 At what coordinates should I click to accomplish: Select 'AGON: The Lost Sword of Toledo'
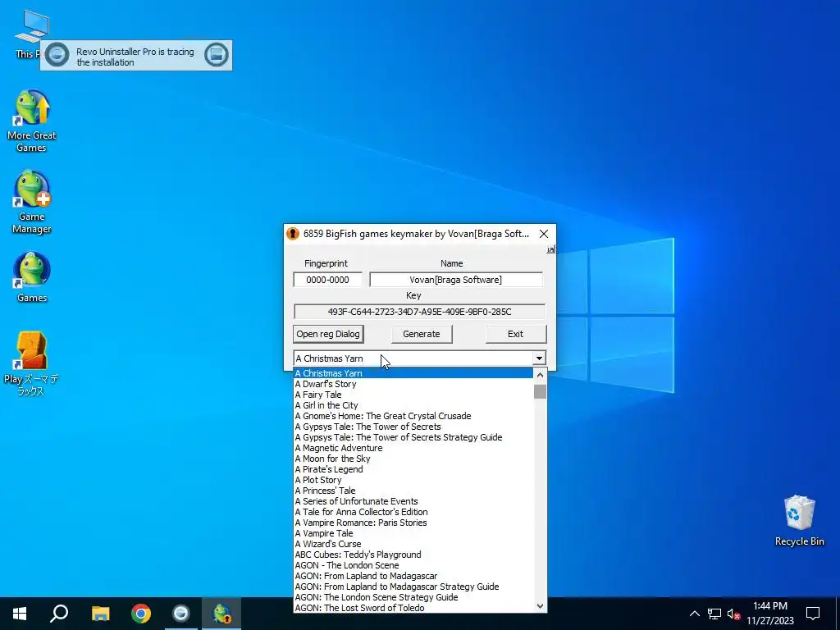pos(413,608)
